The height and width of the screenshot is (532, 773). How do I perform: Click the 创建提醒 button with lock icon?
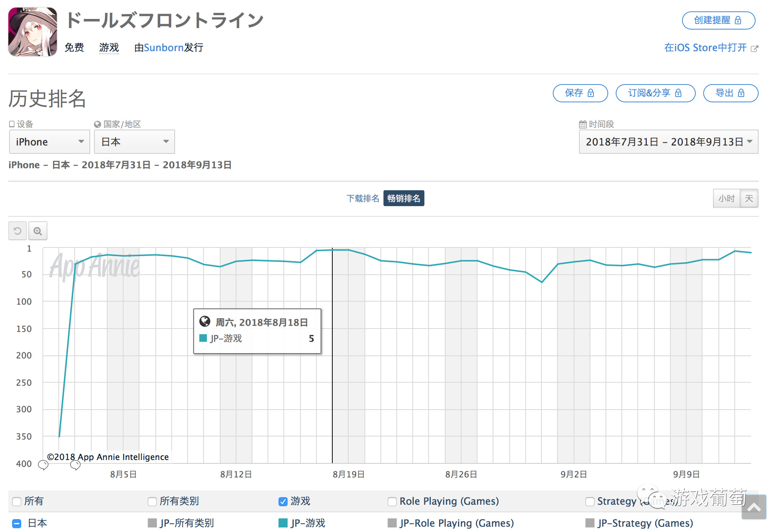click(718, 20)
